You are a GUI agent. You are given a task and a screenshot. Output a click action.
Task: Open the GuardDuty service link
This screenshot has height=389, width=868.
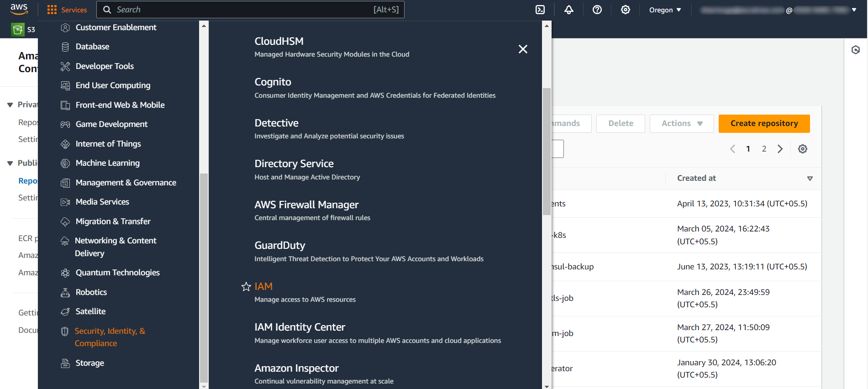pos(279,246)
